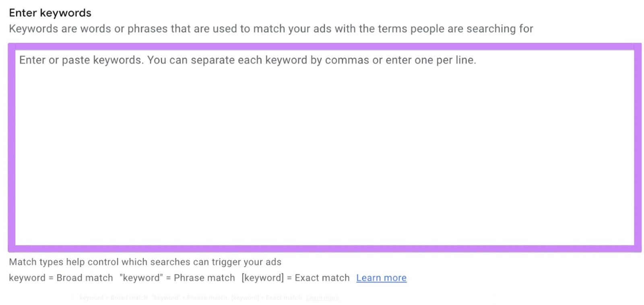Click the bracketed keyword exact match notation

[261, 278]
